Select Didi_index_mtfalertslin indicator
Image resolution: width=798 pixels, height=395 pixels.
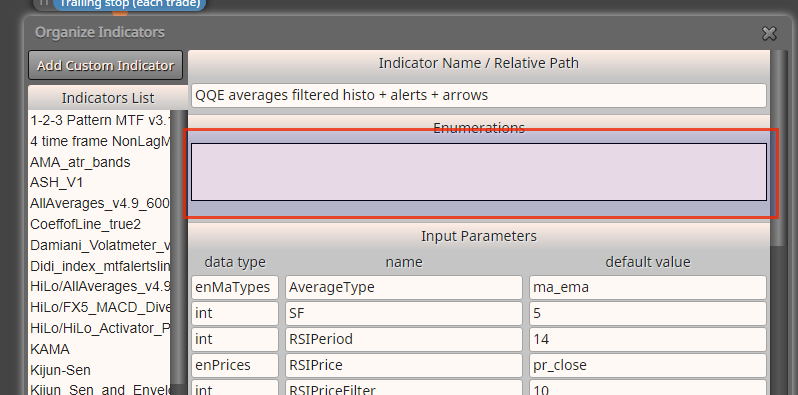pyautogui.click(x=100, y=266)
